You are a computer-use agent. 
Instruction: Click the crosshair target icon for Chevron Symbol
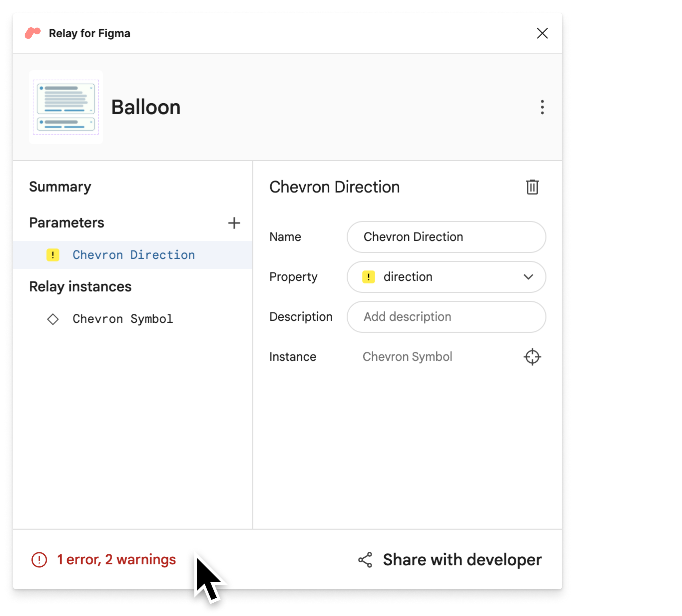(x=532, y=356)
